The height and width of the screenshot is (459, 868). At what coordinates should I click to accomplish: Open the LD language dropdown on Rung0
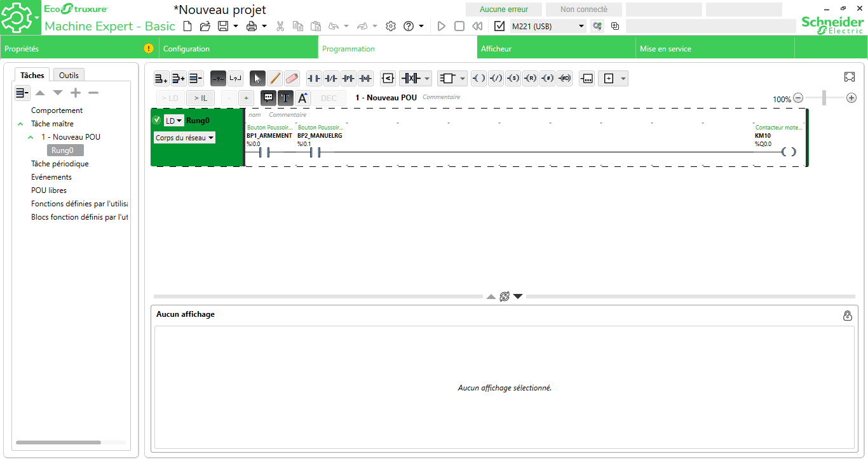[174, 121]
